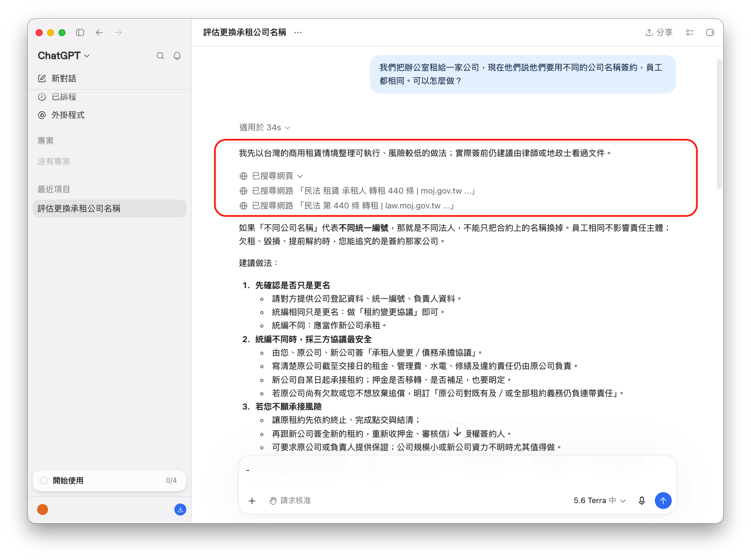Open search result mentioning law.moj.gov.tw
This screenshot has width=751, height=560.
[x=347, y=205]
